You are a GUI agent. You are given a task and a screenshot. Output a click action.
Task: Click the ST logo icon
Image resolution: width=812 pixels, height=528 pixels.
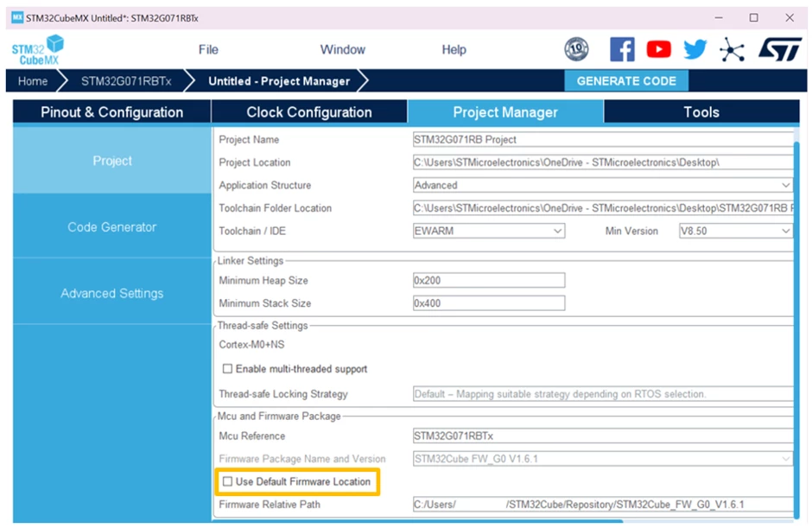[x=780, y=49]
